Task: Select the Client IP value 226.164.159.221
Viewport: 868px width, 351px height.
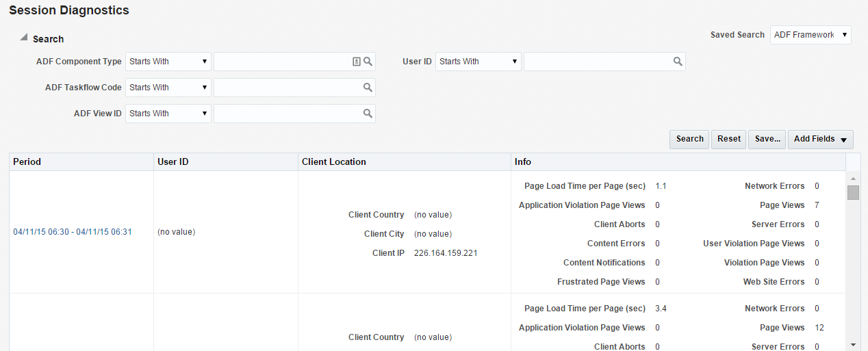Action: tap(446, 253)
